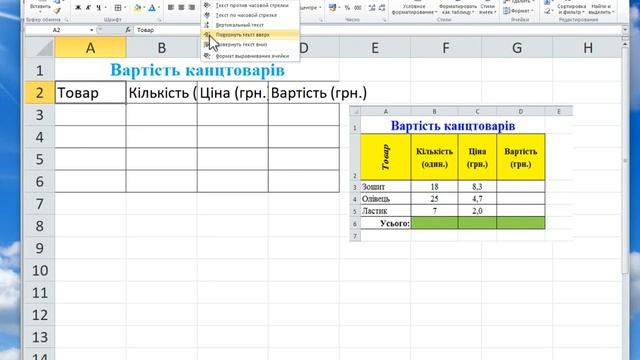This screenshot has height=360, width=640.
Task: Click the Олівець cell in the sample picture
Action: click(x=386, y=199)
